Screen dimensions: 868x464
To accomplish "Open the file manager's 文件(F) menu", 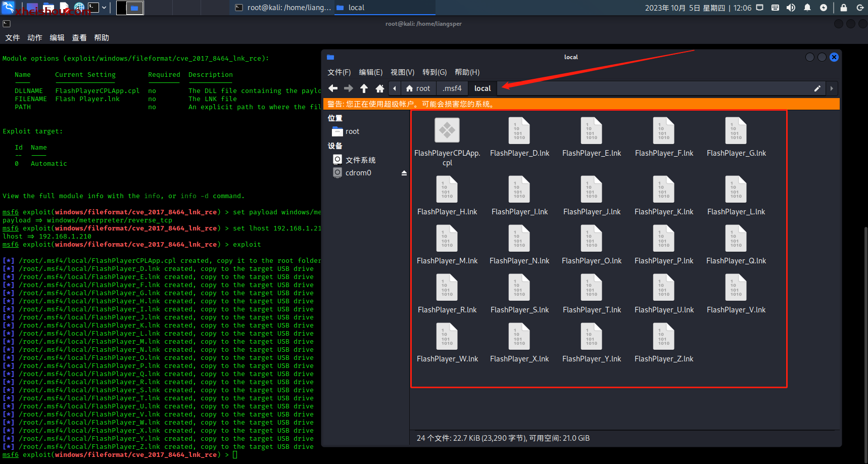I will click(339, 72).
